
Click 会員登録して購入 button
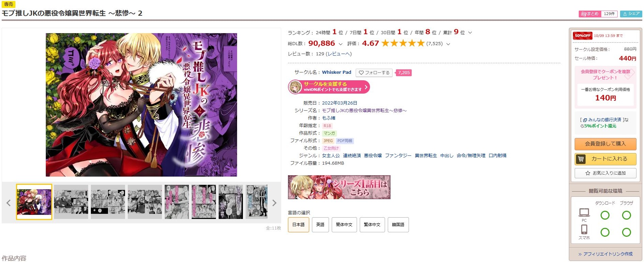[x=605, y=144]
